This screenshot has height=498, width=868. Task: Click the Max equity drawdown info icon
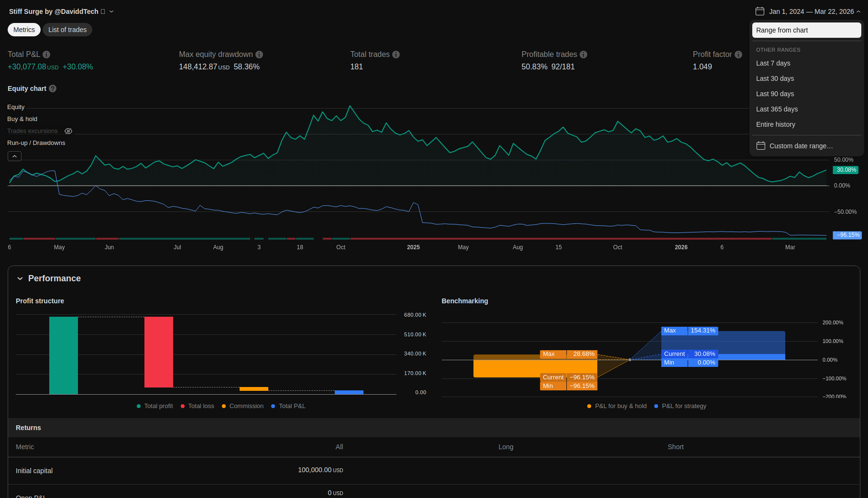point(259,55)
